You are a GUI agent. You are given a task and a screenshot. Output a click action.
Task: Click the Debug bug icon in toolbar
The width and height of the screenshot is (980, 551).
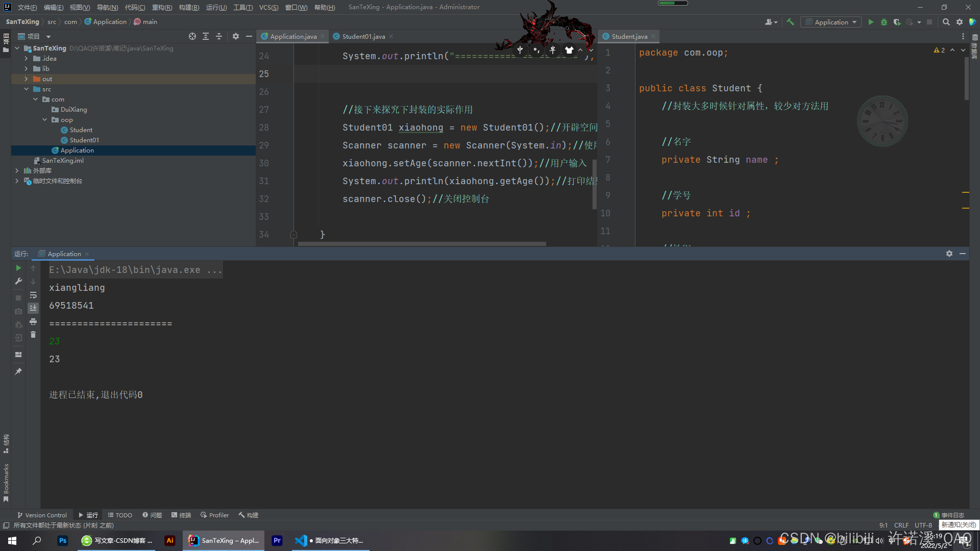[884, 22]
